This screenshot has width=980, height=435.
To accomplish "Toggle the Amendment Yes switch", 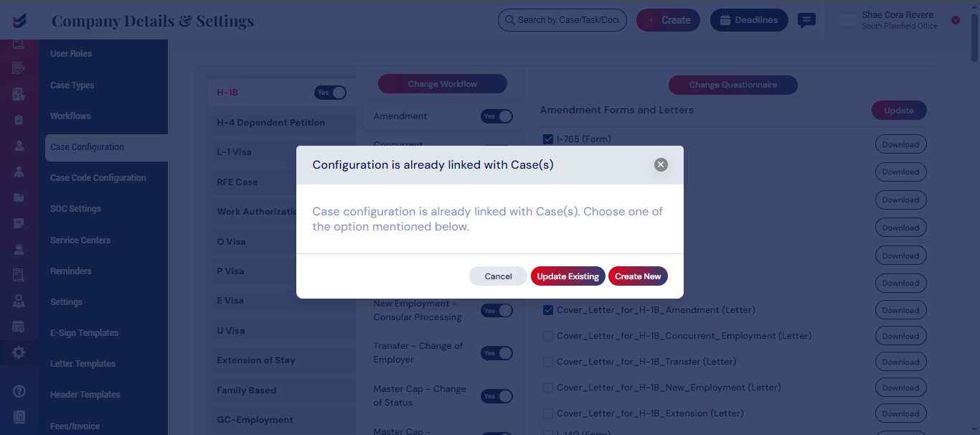I will coord(496,116).
